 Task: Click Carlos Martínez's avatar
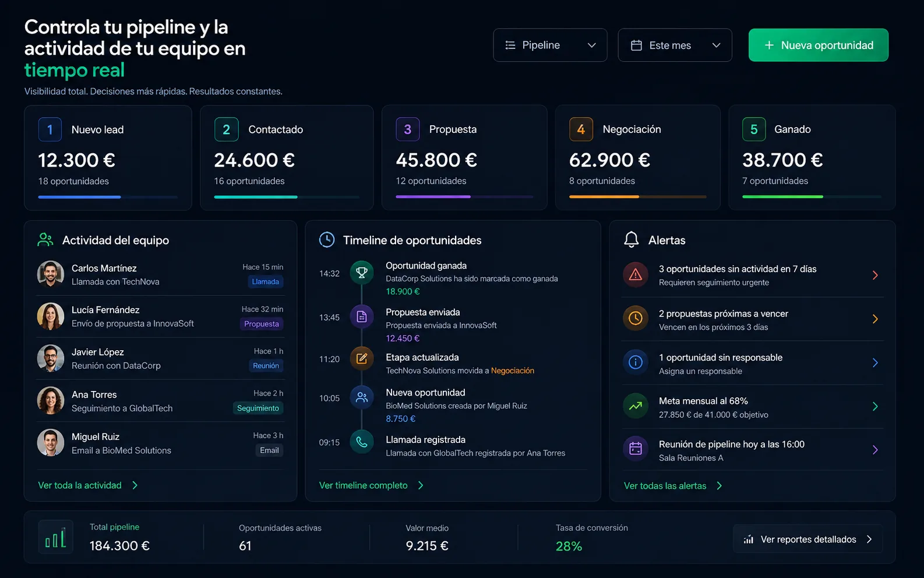tap(51, 274)
